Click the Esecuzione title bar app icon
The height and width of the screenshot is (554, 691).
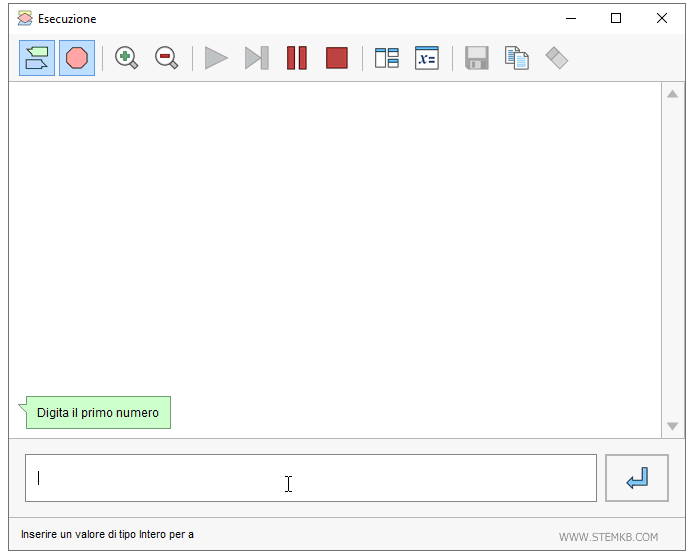25,18
